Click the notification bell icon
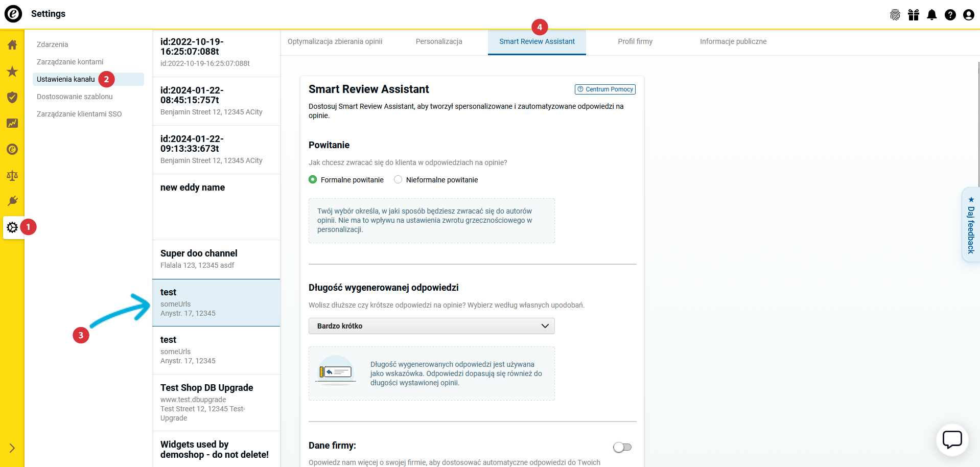 (x=931, y=15)
